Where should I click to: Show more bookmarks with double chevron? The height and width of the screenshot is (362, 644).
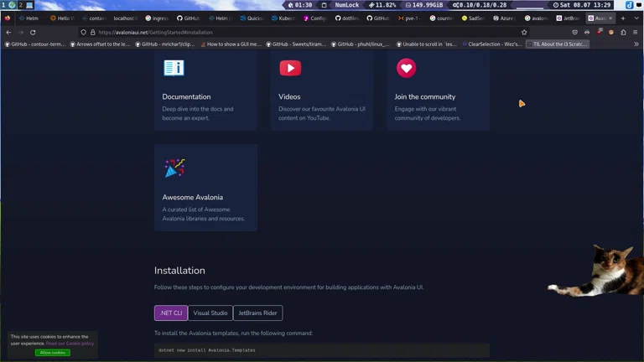[x=636, y=44]
